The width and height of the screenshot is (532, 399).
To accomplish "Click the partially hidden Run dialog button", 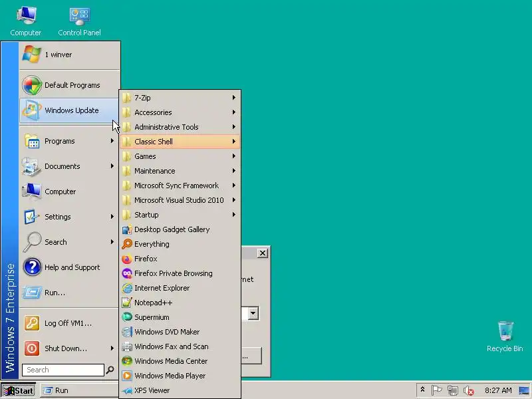I will pos(251,356).
